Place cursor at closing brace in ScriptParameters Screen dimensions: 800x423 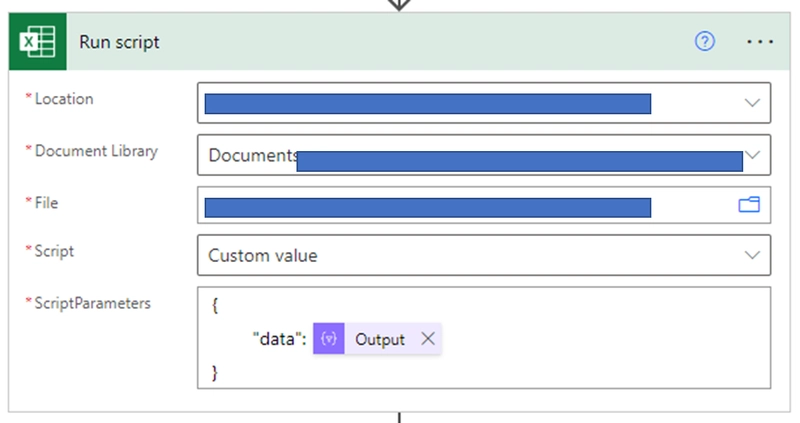(215, 372)
